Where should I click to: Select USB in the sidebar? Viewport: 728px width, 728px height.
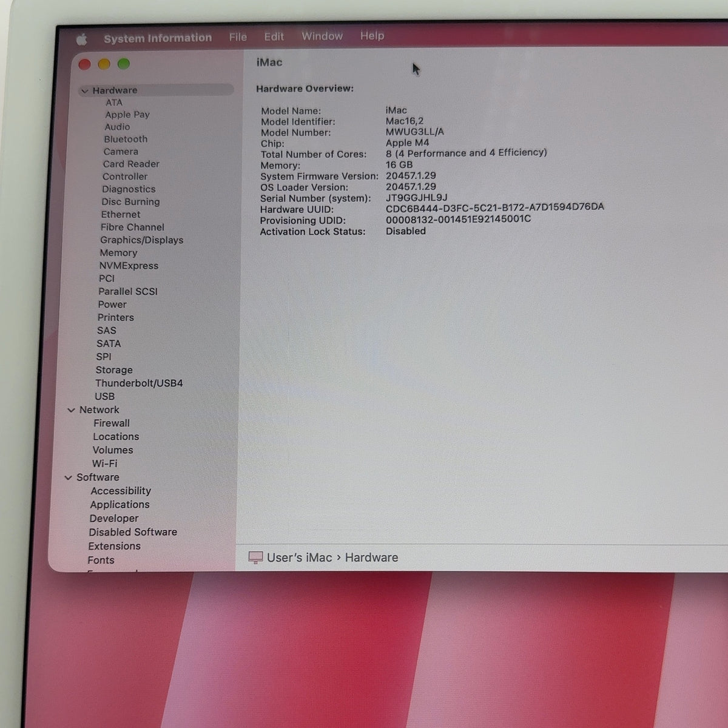point(104,396)
